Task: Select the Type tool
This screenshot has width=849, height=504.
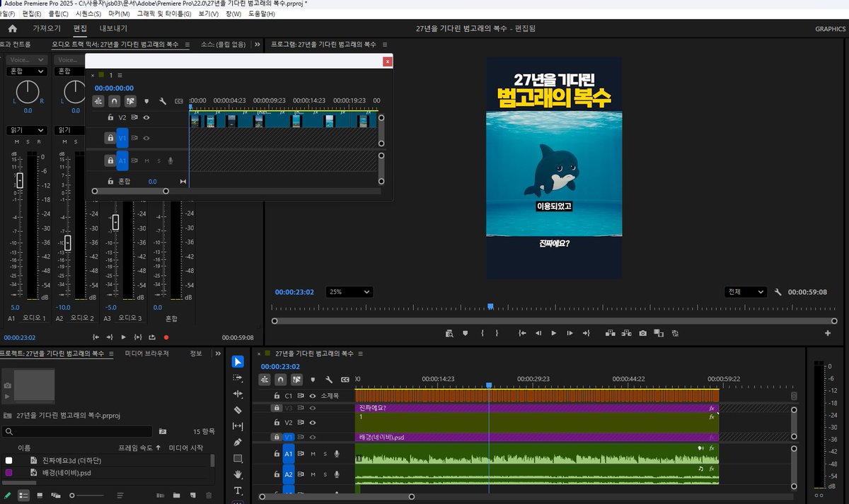Action: (238, 491)
